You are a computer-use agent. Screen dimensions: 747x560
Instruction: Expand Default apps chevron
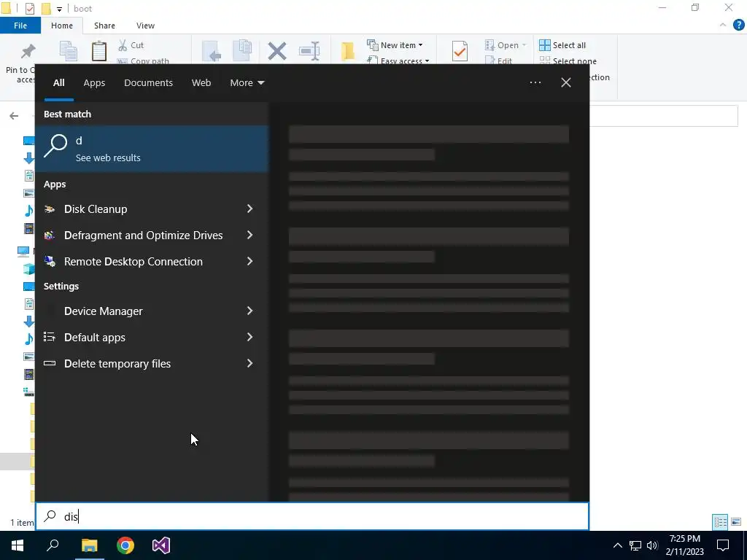pos(249,337)
